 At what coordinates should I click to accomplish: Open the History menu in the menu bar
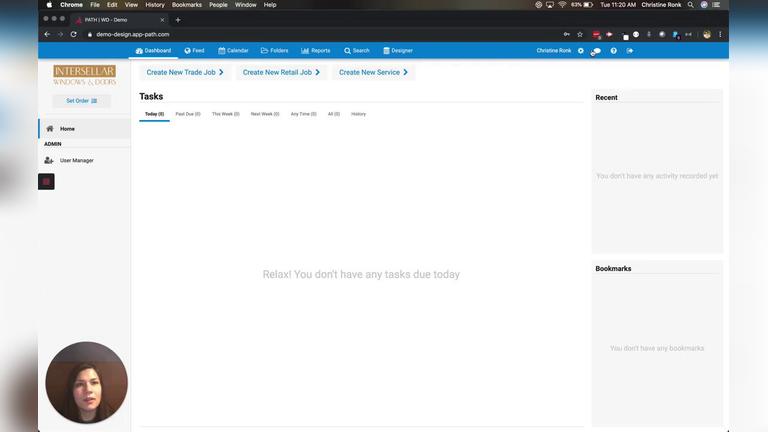[x=155, y=4]
